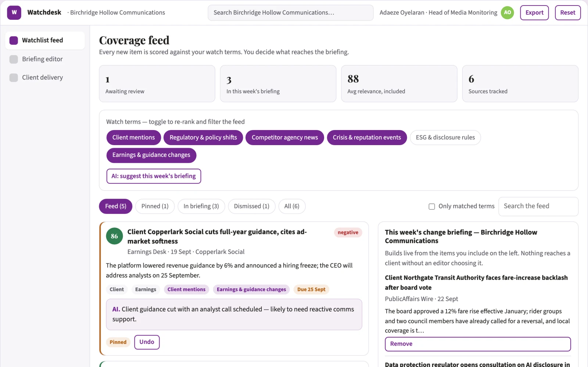Image resolution: width=588 pixels, height=367 pixels.
Task: Show the In briefing (3) tab
Action: [x=201, y=206]
